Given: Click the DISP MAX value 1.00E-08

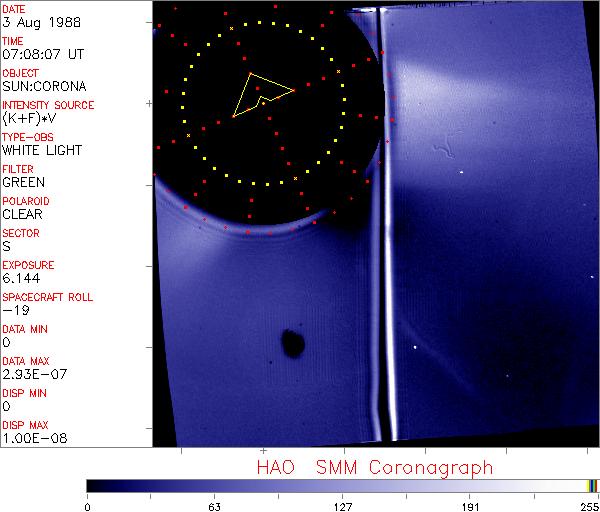Looking at the screenshot, I should point(31,438).
